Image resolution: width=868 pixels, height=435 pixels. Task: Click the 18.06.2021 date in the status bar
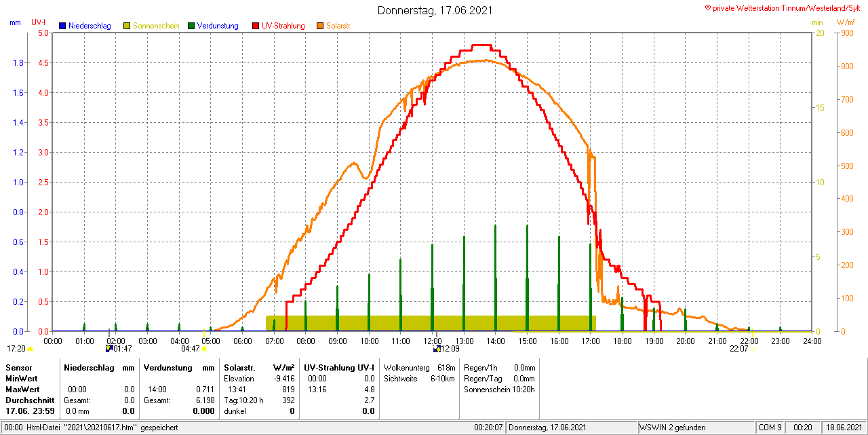click(x=843, y=428)
